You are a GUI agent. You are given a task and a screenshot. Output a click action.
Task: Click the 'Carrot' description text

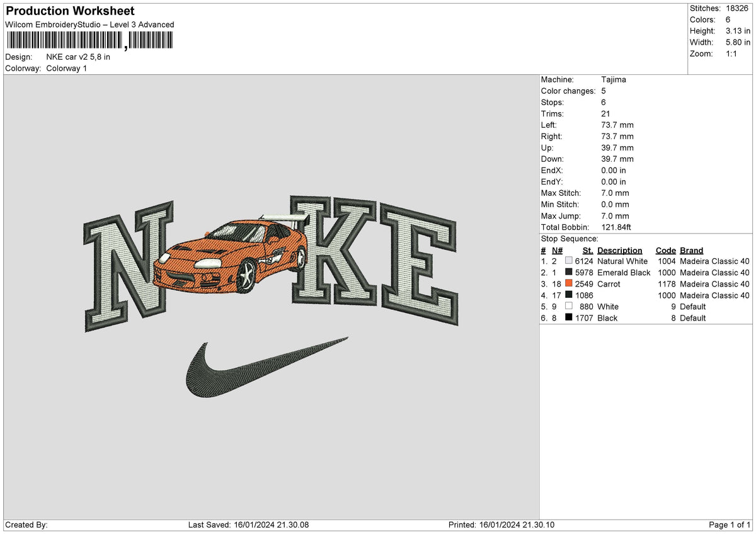click(609, 284)
